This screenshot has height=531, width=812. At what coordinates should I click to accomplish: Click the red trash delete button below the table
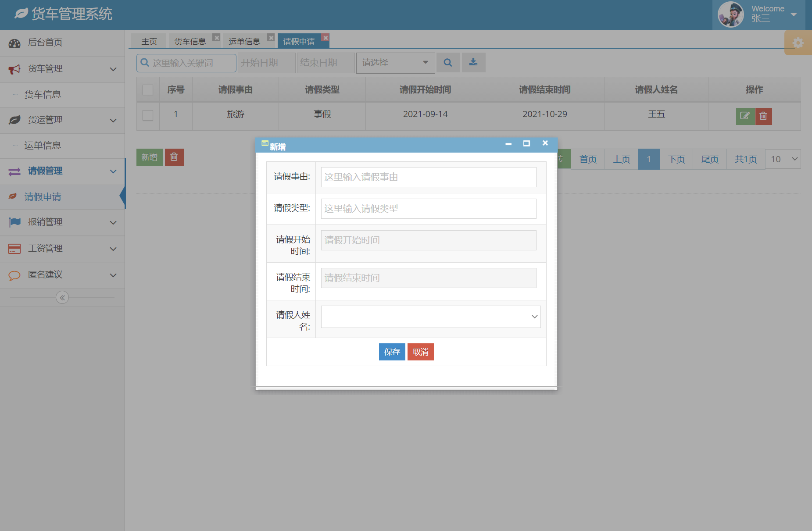[174, 157]
